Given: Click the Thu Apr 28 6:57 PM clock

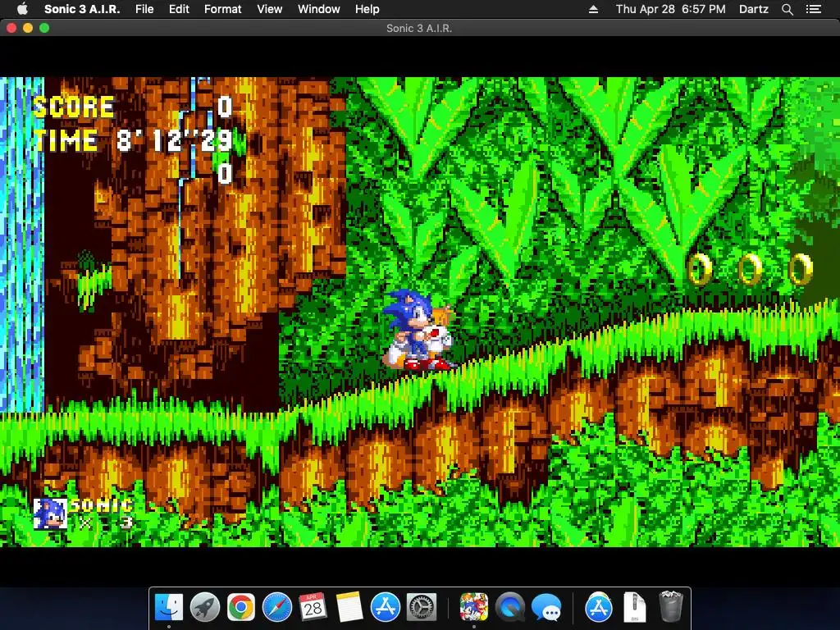Looking at the screenshot, I should (x=671, y=9).
